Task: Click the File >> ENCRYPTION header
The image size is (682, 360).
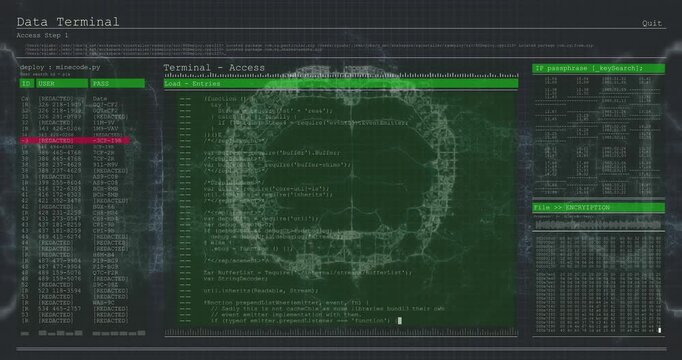Action: tap(598, 207)
